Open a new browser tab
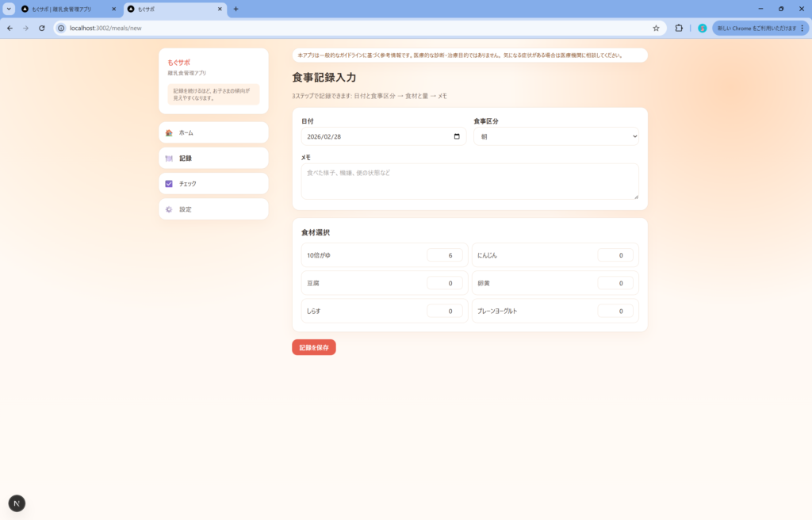 236,9
